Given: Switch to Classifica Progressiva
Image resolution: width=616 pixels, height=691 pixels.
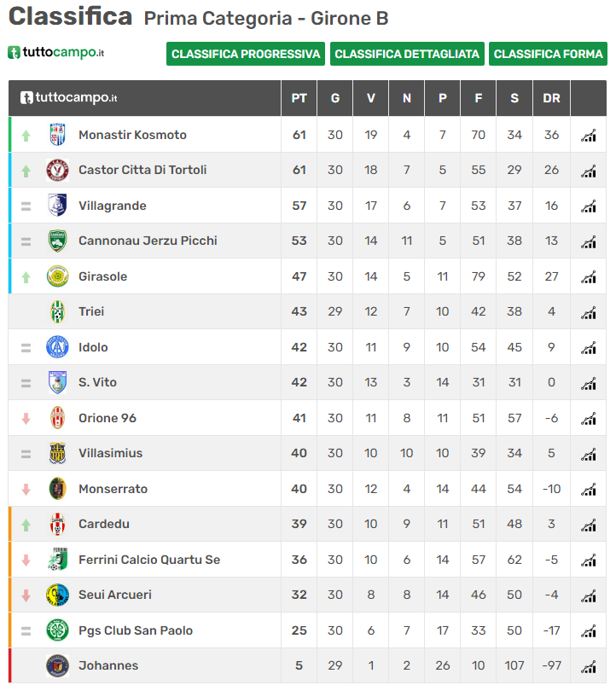Looking at the screenshot, I should click(x=246, y=54).
